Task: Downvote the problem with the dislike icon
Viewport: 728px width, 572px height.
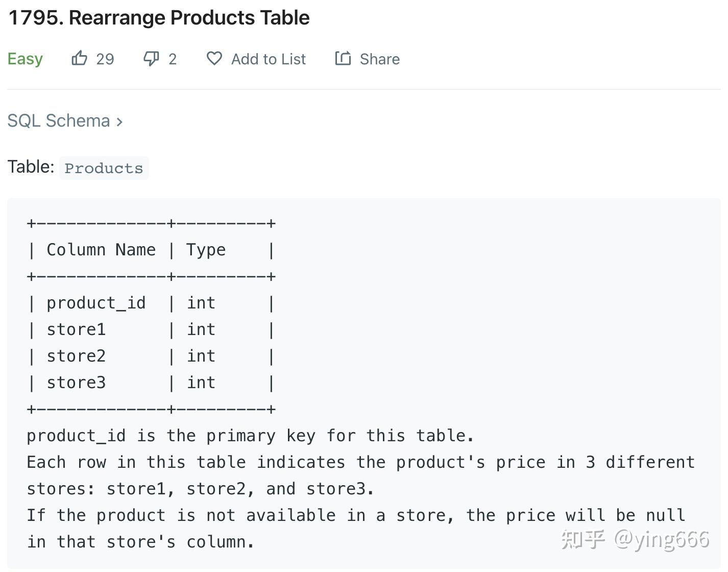Action: (x=150, y=58)
